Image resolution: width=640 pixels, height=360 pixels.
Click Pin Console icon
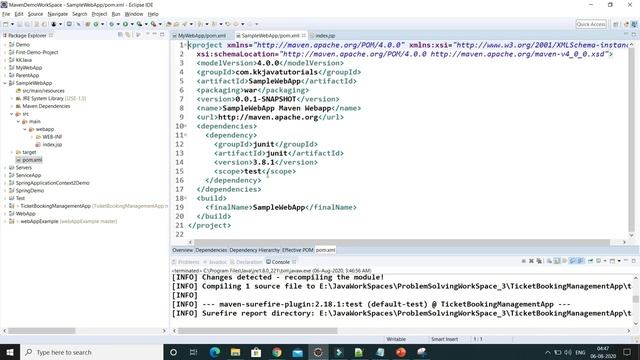pos(590,261)
